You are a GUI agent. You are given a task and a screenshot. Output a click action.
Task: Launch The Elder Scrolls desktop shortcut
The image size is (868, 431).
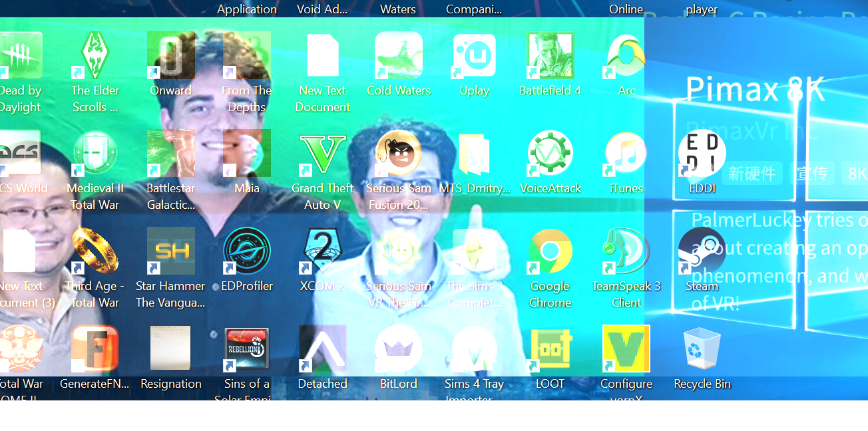95,55
